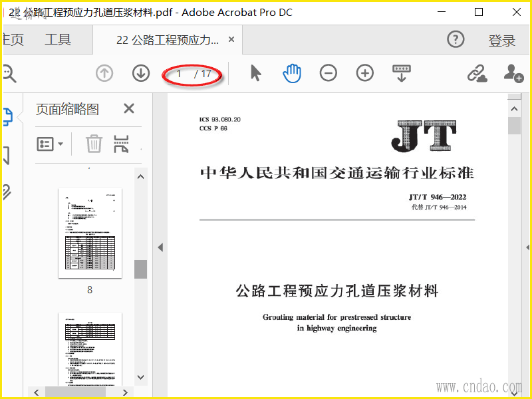Viewport: 532px width, 399px height.
Task: Activate the hand pan tool
Action: click(292, 73)
